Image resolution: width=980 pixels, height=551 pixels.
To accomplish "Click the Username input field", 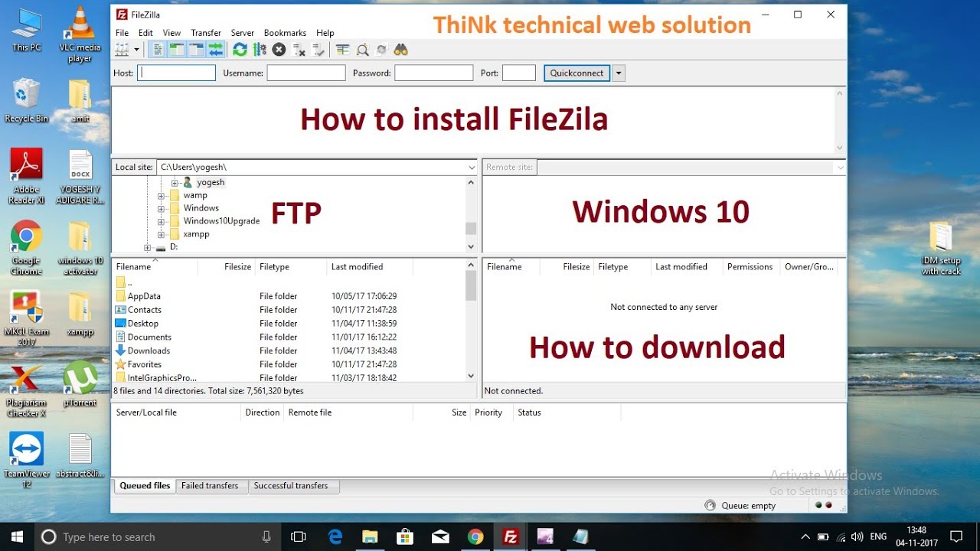I will [x=306, y=73].
